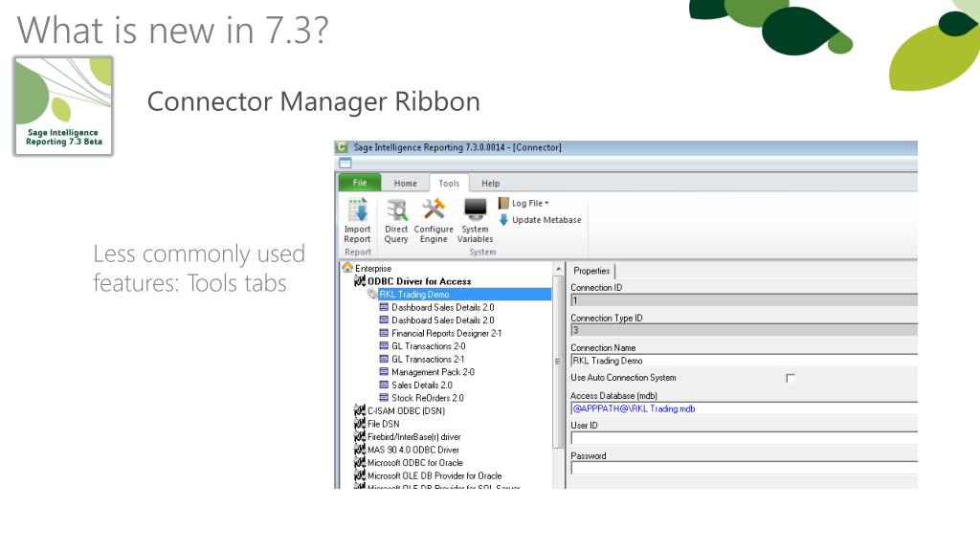This screenshot has width=980, height=551.
Task: Click the GL Transactions 2-0 icon
Action: pyautogui.click(x=385, y=346)
